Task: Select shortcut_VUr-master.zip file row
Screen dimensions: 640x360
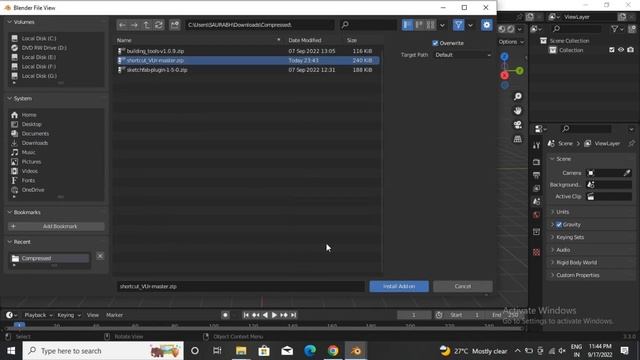Action: click(247, 60)
